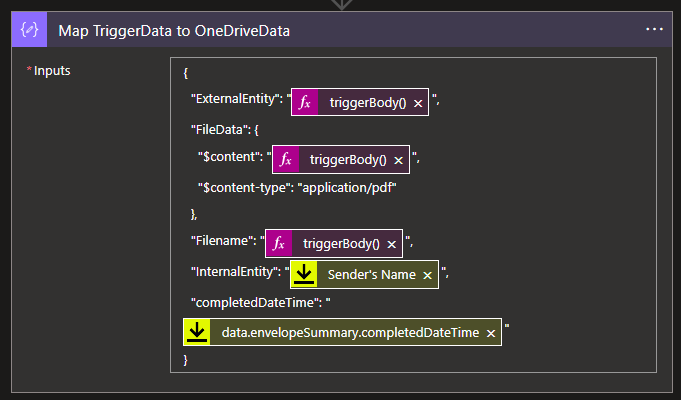Screen dimensions: 681x400
Task: Remove the ExternalEntity triggerBody() token
Action: 418,103
